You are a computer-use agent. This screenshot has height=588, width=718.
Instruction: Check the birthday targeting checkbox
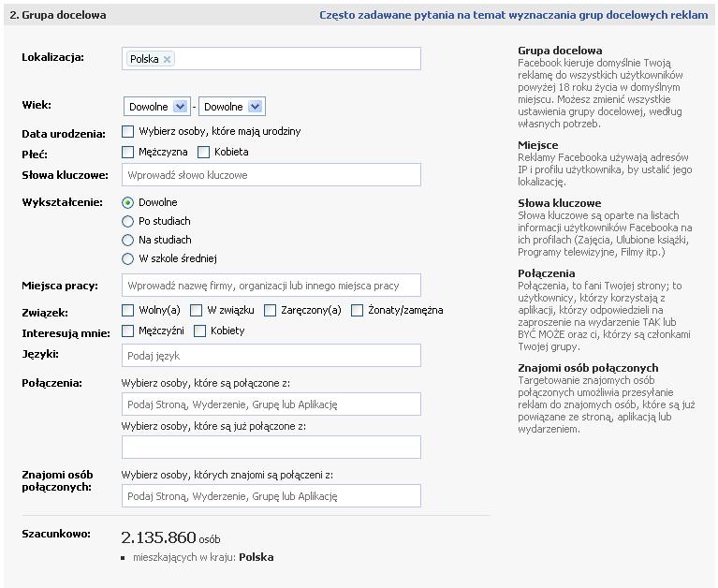tap(127, 131)
